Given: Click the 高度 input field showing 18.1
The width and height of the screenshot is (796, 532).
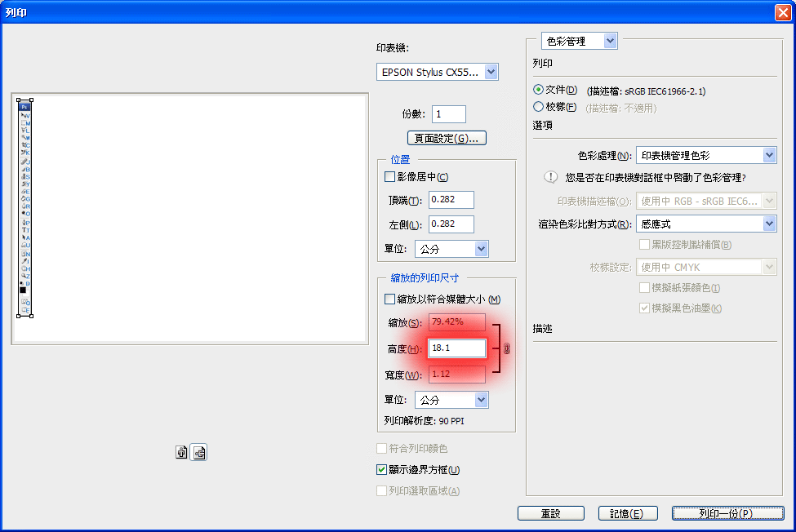Looking at the screenshot, I should click(x=457, y=348).
